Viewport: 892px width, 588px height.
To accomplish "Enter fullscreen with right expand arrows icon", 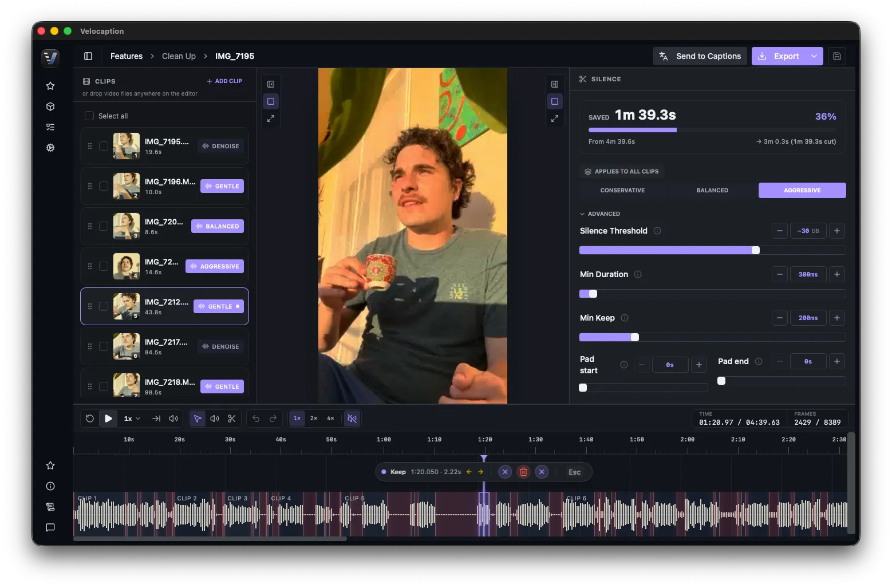I will (x=555, y=119).
